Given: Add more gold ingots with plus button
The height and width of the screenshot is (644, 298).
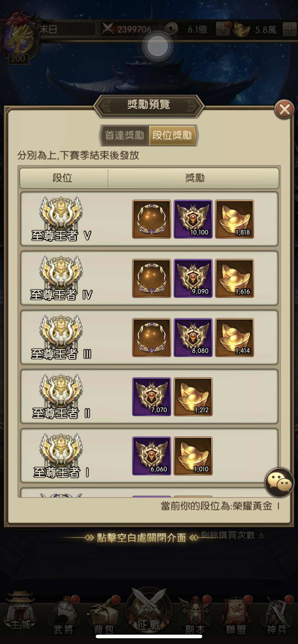Looking at the screenshot, I should 290,29.
